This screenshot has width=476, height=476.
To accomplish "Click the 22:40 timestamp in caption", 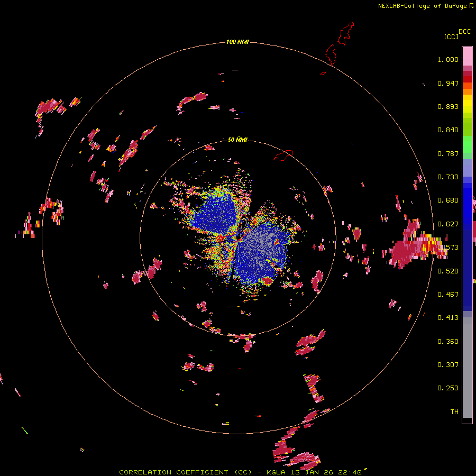I will (350, 472).
